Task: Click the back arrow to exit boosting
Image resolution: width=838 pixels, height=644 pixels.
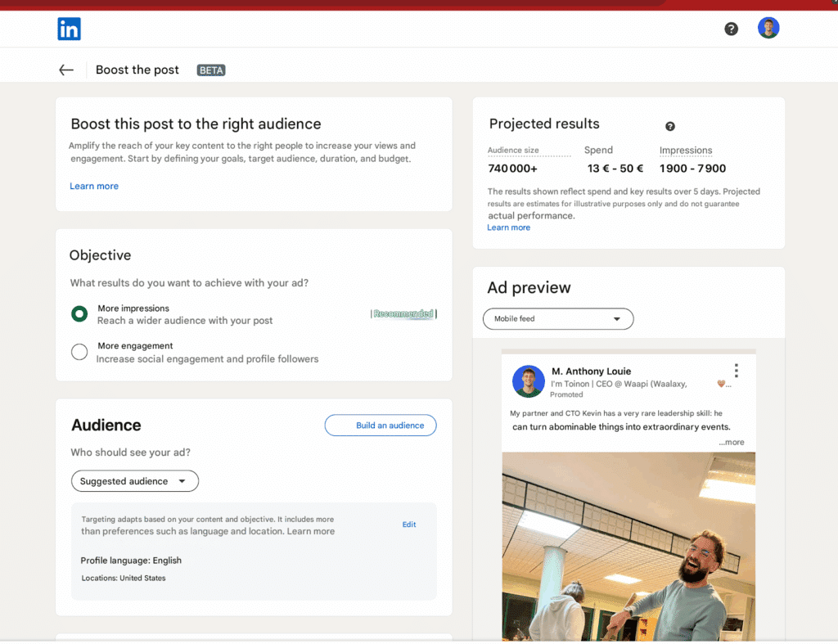Action: pyautogui.click(x=65, y=70)
